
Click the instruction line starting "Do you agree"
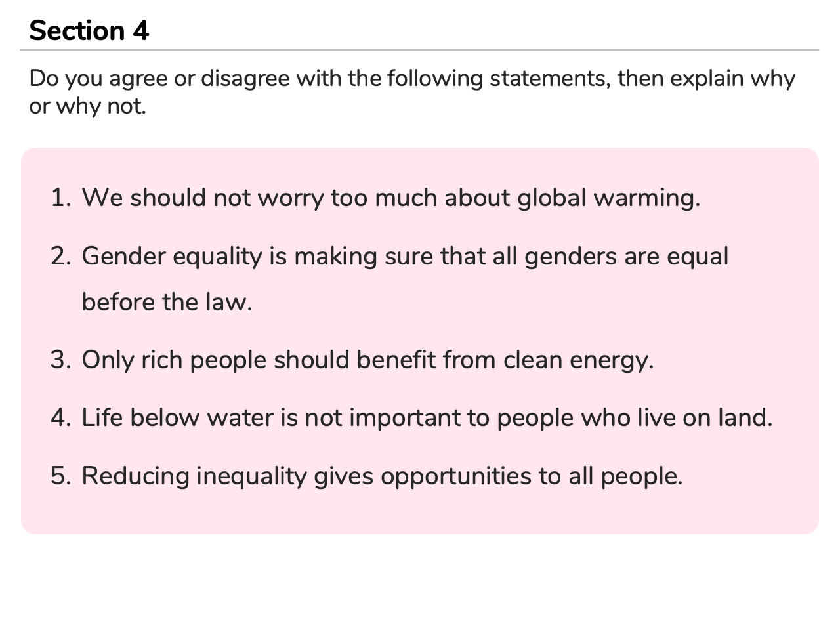tap(411, 79)
